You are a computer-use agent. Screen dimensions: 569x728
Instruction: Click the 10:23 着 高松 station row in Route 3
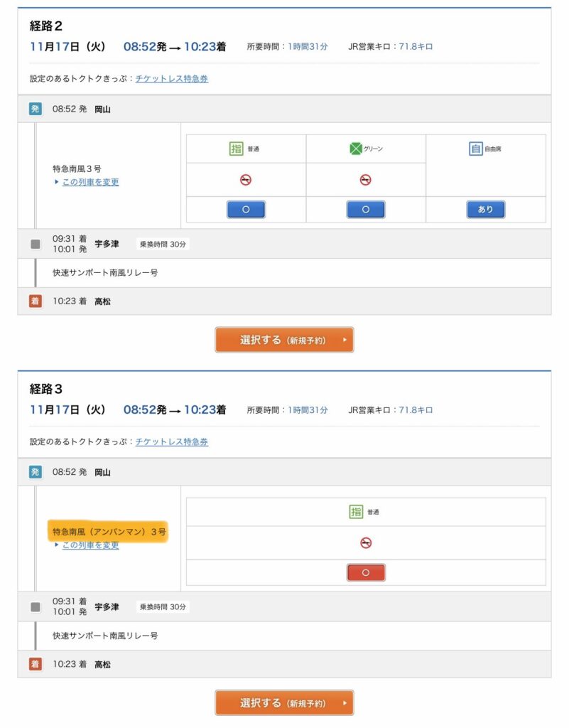[284, 664]
